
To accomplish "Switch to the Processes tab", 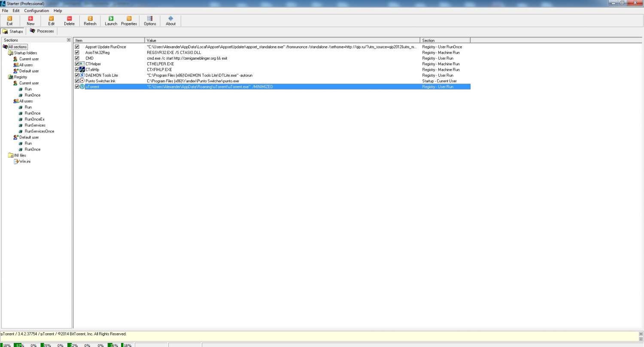I will (x=42, y=31).
